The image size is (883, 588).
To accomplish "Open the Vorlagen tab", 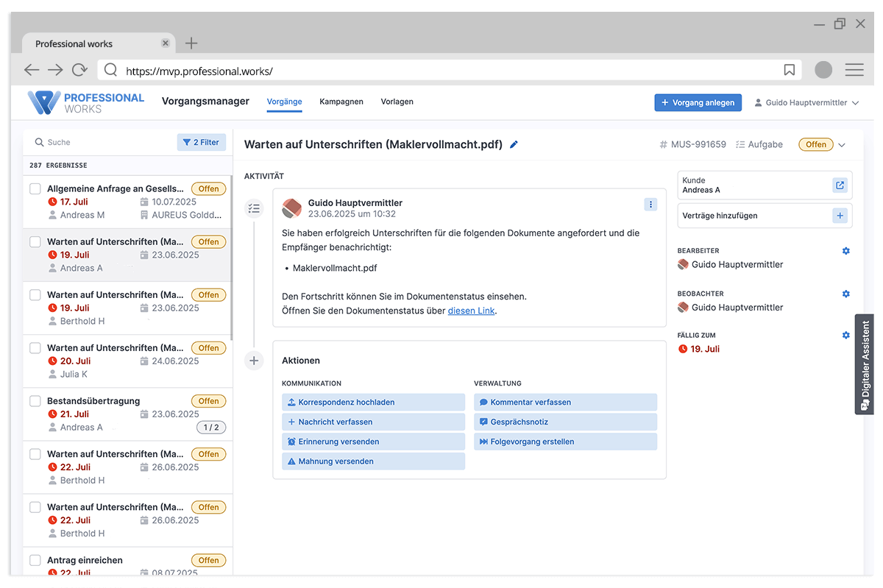I will (x=397, y=102).
